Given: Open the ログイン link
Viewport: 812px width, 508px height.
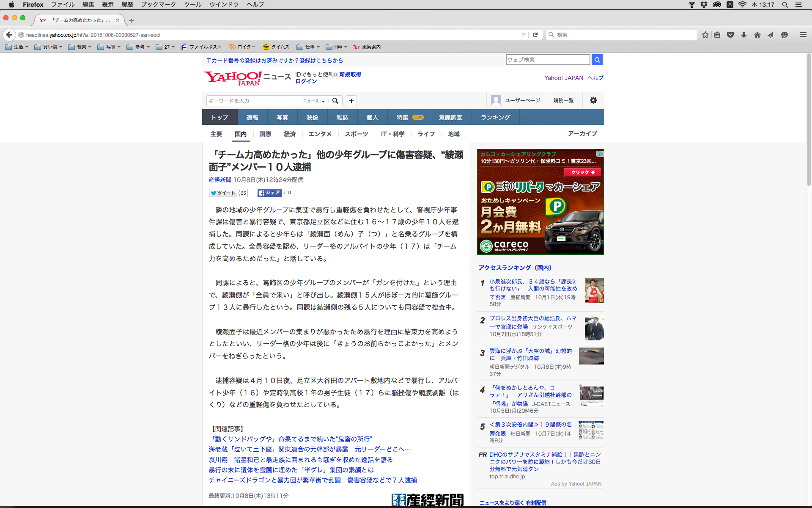Looking at the screenshot, I should pos(306,81).
